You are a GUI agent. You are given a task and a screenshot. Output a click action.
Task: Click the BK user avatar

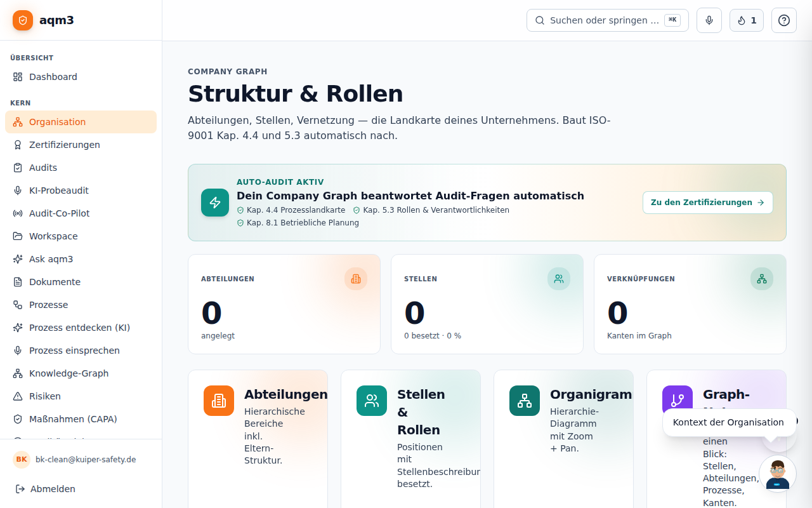tap(22, 460)
